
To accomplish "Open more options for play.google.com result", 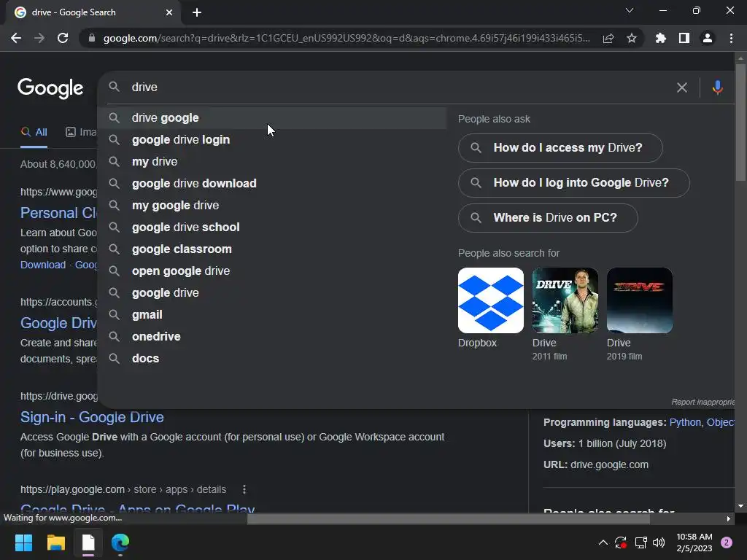I will (x=244, y=489).
